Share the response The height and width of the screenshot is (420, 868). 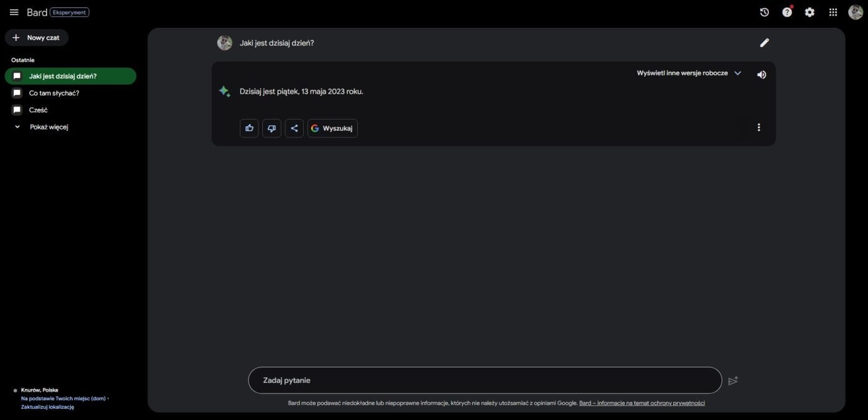[294, 128]
